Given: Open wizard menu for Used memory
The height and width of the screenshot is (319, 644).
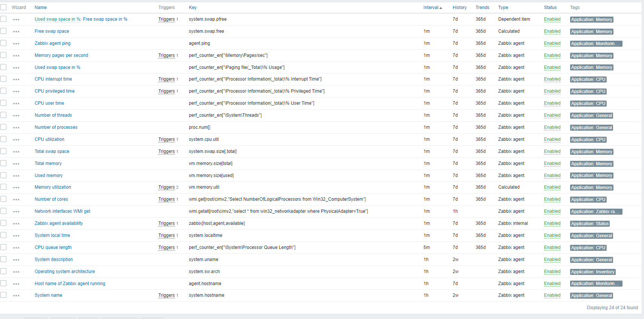Looking at the screenshot, I should coord(16,176).
